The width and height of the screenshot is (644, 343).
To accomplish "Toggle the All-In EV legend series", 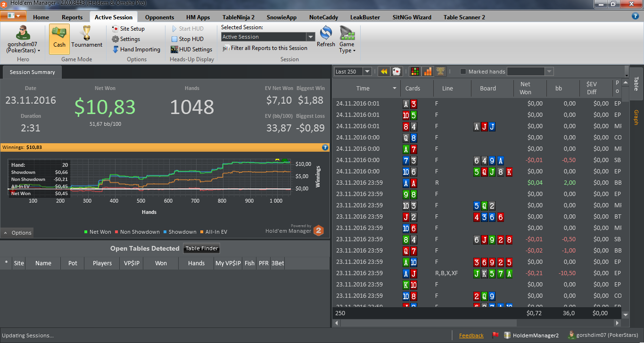I will tap(214, 232).
